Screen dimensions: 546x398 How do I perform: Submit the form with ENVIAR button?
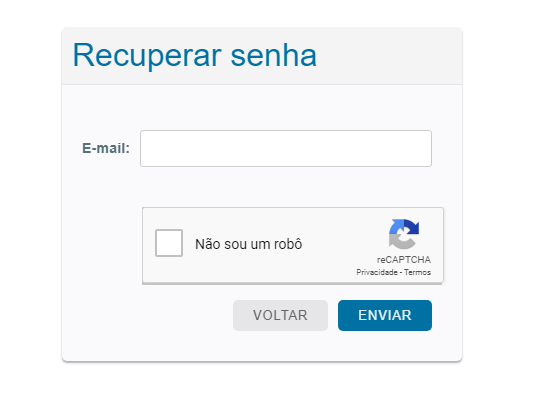[385, 315]
